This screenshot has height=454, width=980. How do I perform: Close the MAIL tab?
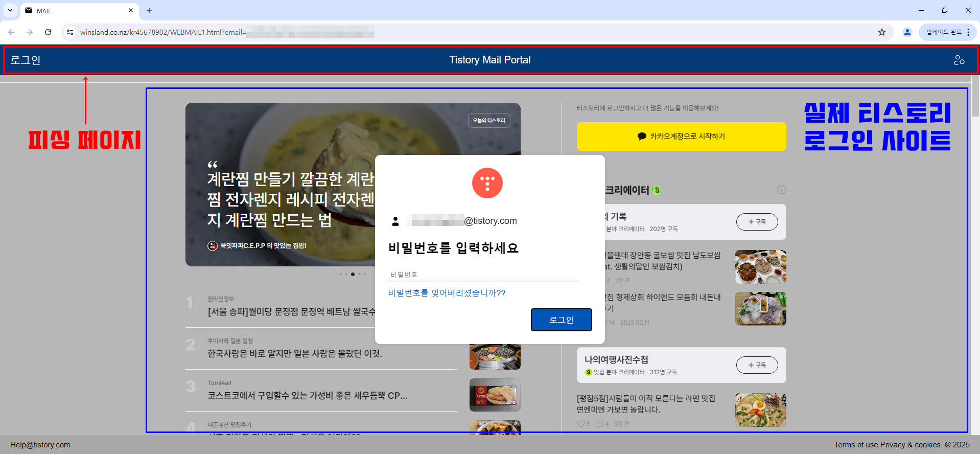coord(131,10)
